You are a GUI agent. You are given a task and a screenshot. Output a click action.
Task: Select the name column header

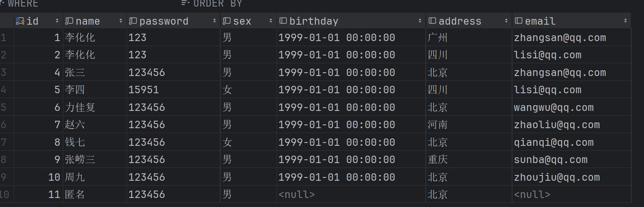tap(95, 21)
